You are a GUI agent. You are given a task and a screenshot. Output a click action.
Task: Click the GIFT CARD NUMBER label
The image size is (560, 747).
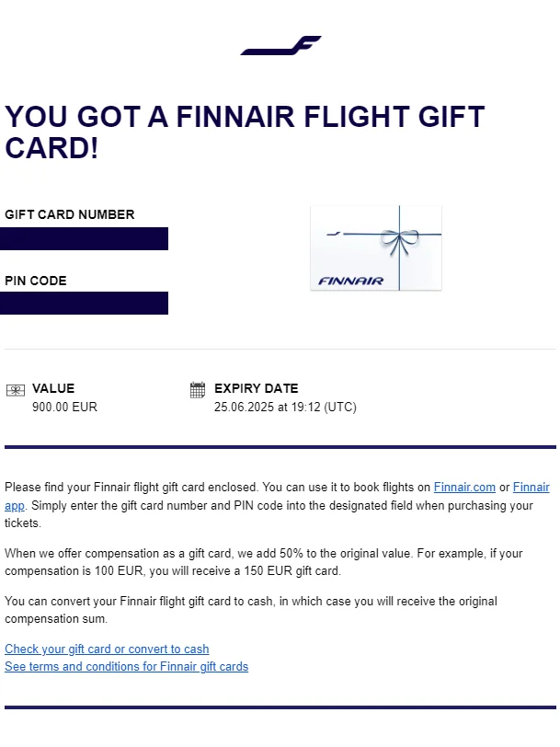point(70,214)
